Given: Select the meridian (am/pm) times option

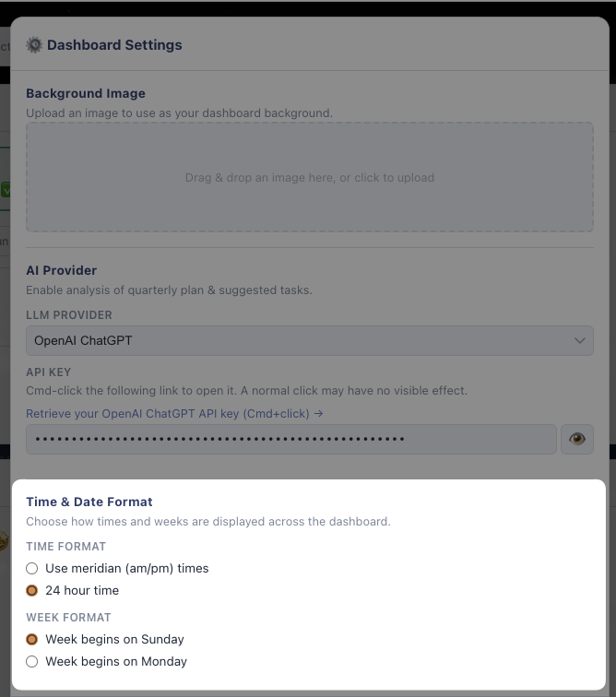Looking at the screenshot, I should click(x=32, y=569).
